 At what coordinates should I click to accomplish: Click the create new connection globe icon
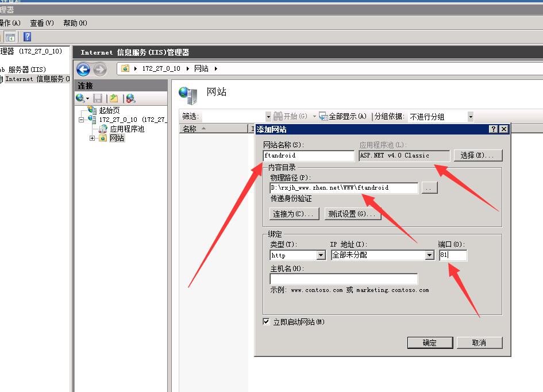[82, 99]
